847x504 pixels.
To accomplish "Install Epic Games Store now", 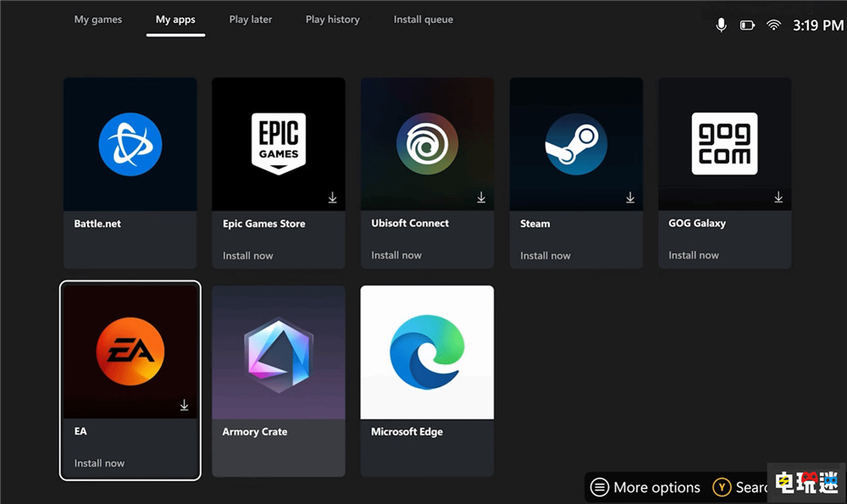I will (x=247, y=255).
